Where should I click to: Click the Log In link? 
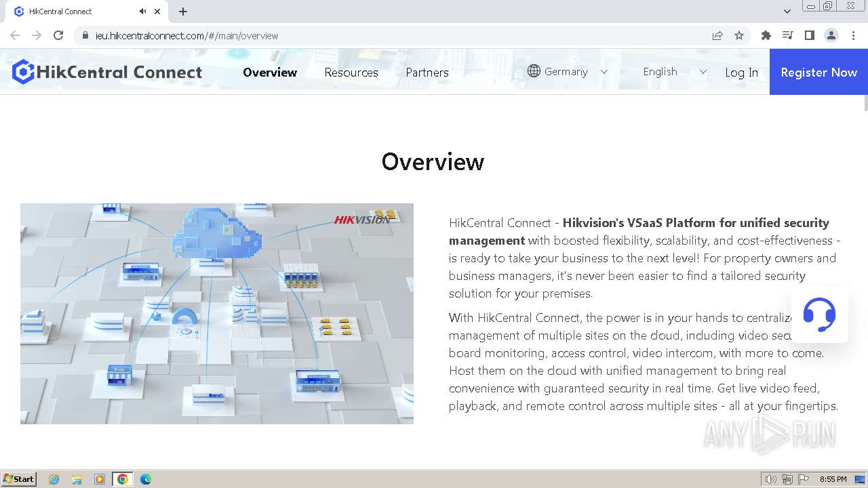[741, 73]
